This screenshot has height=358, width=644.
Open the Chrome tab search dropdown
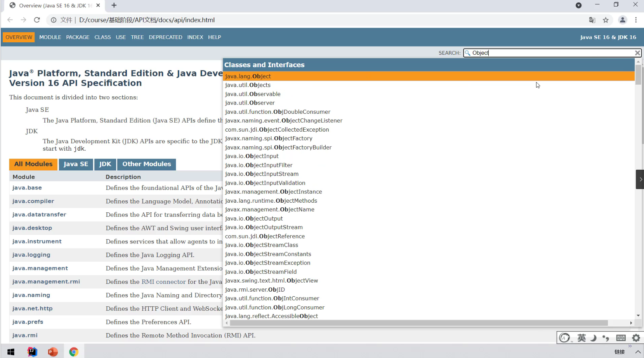[x=578, y=5]
